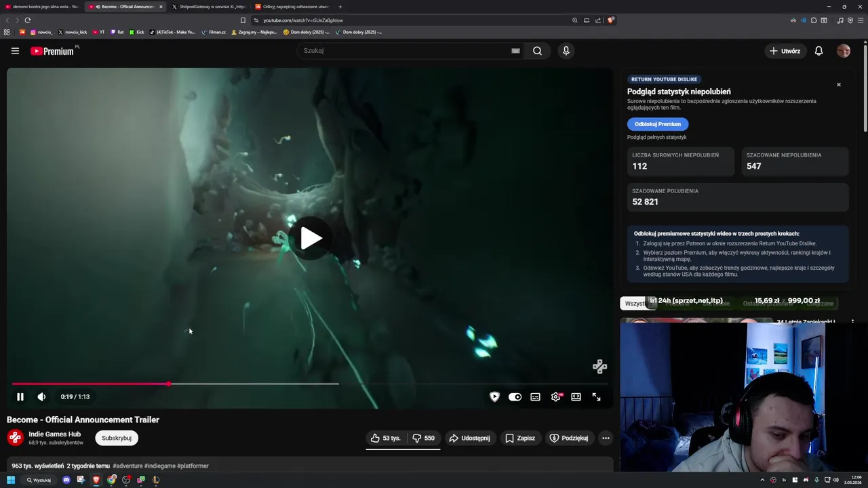Viewport: 868px width, 488px height.
Task: Toggle the autoplay switch in player
Action: click(515, 397)
